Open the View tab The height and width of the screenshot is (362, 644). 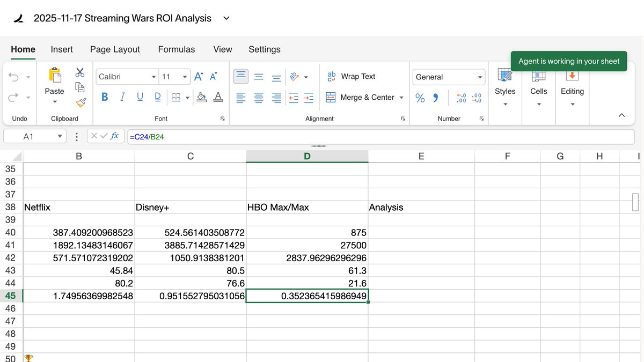click(x=223, y=49)
